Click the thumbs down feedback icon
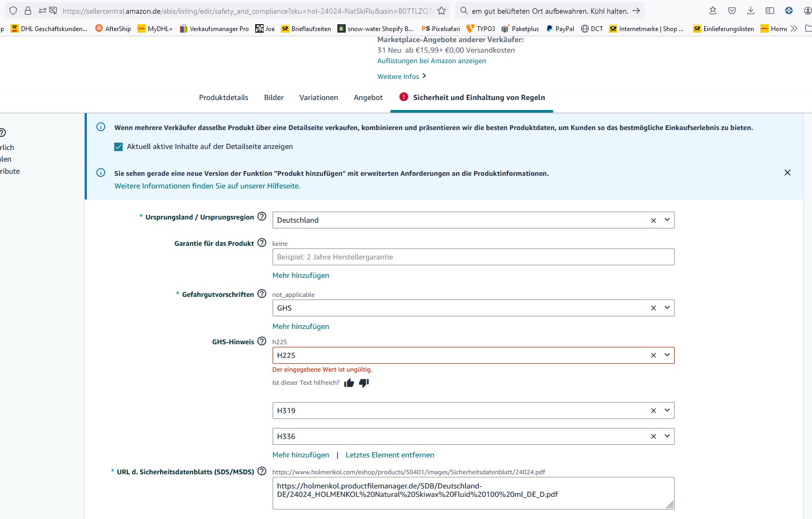Viewport: 812px width, 519px height. click(x=364, y=383)
